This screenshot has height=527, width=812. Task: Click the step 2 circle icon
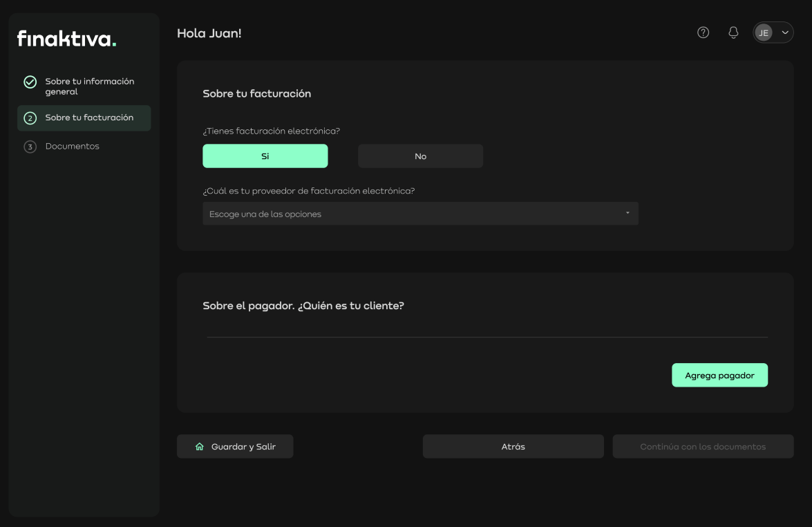(30, 118)
